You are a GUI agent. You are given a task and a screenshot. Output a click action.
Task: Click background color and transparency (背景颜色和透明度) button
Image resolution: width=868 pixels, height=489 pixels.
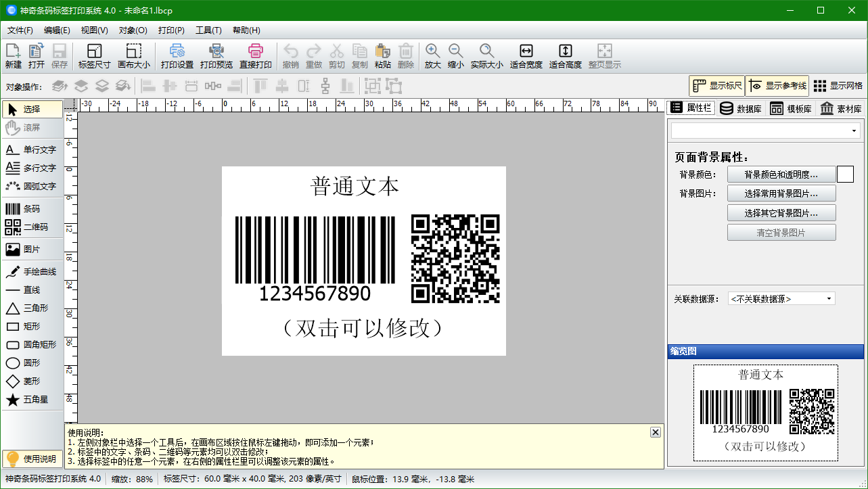781,174
